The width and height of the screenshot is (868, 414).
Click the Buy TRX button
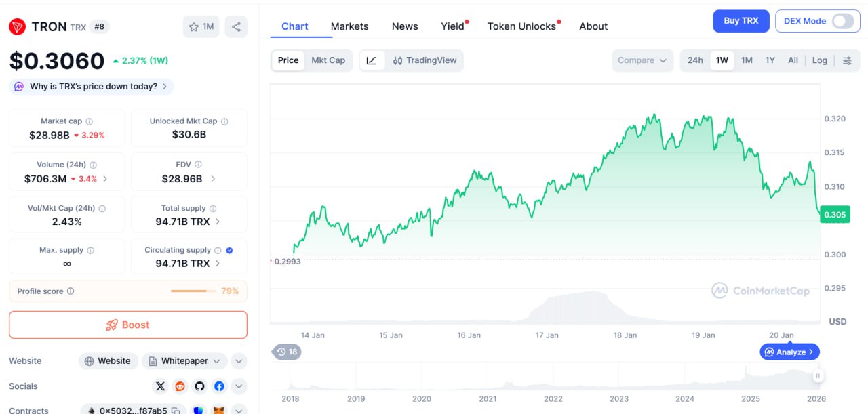coord(741,21)
